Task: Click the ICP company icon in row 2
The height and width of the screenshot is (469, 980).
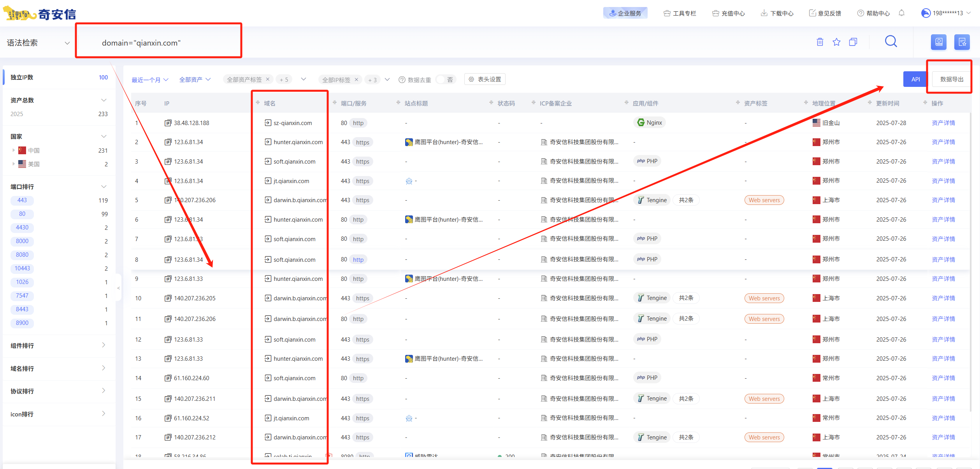Action: [544, 142]
